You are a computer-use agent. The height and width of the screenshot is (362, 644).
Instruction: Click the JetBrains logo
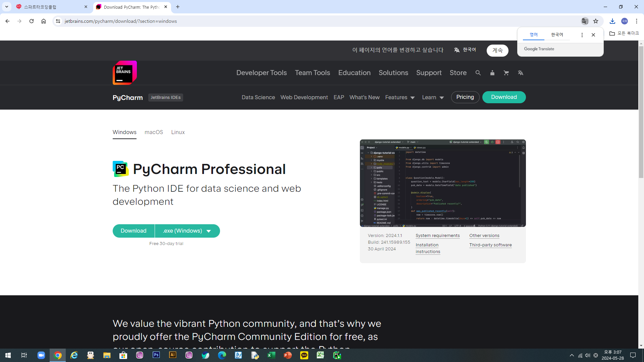point(125,73)
